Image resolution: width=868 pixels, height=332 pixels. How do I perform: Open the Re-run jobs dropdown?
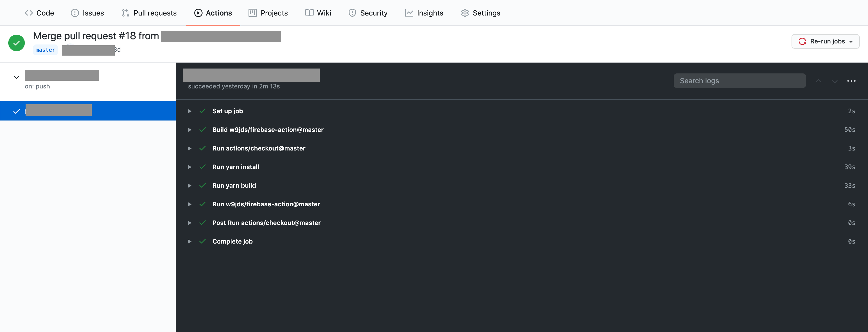(825, 41)
